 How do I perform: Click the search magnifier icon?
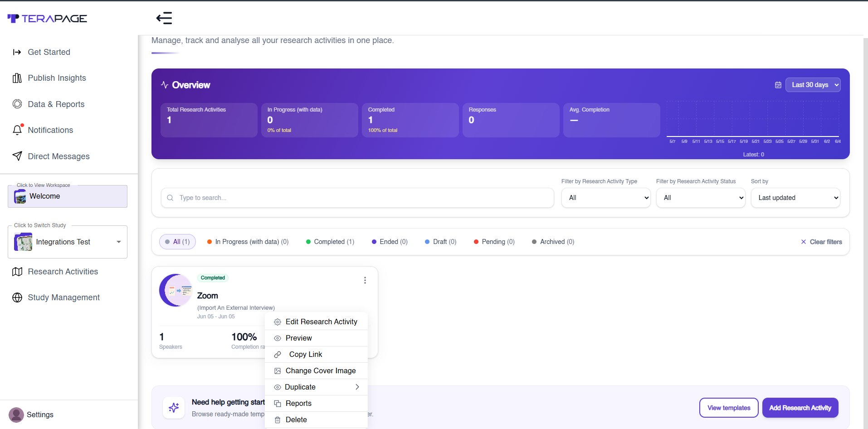coord(170,198)
